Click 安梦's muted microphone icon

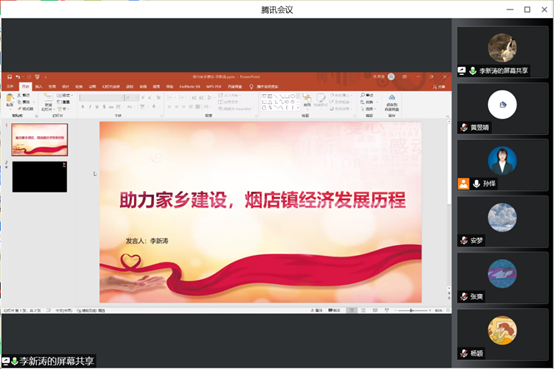(x=464, y=240)
